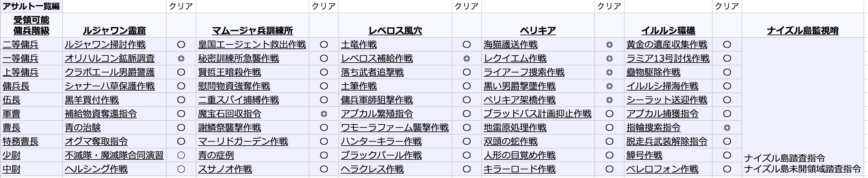
Task: Click the 皇国エージェント救出作戦 link
Action: [x=252, y=45]
